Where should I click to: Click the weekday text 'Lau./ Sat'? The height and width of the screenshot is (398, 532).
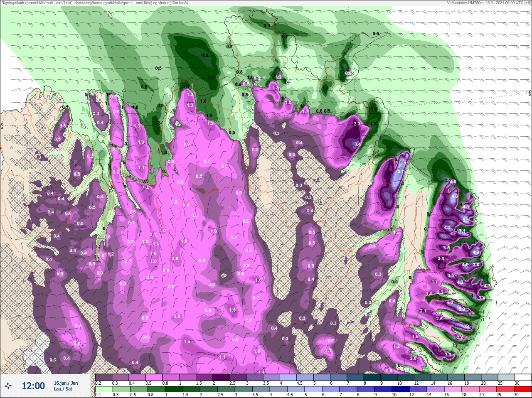(x=63, y=389)
